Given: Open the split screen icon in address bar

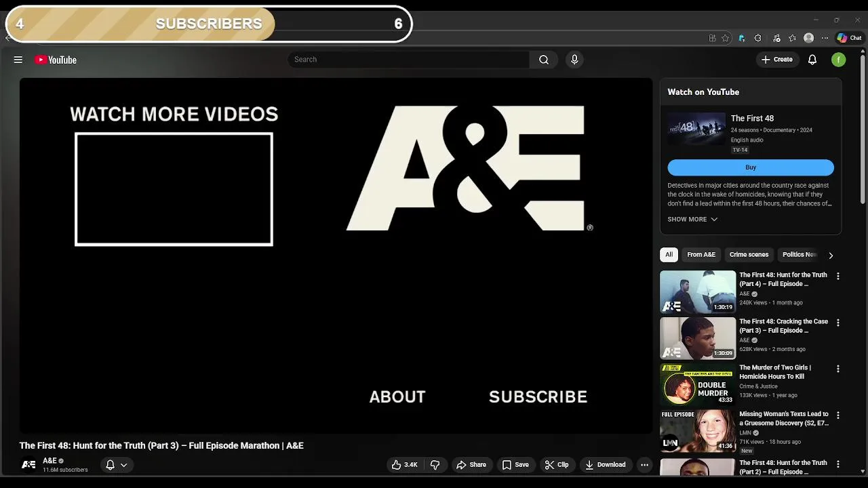Looking at the screenshot, I should pyautogui.click(x=712, y=38).
